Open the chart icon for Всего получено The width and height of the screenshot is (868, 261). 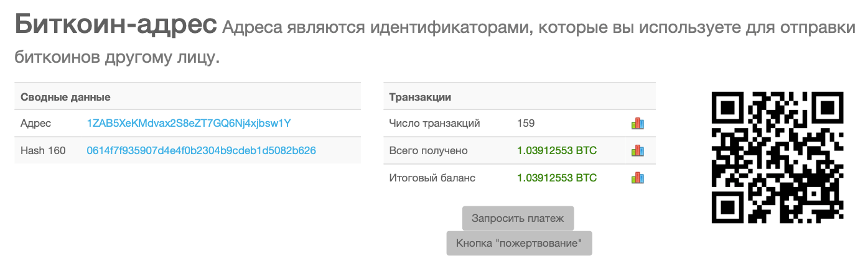click(637, 151)
